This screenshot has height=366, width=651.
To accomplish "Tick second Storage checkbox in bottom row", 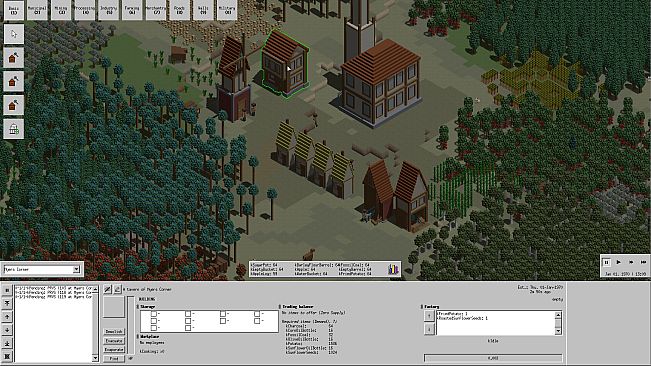I will point(188,328).
